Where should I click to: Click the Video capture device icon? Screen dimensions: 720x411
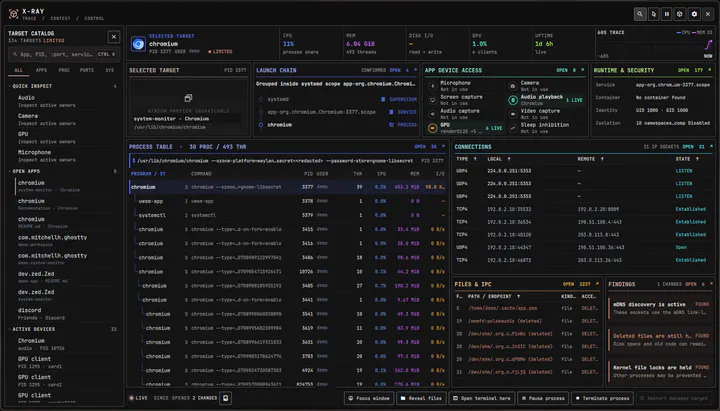point(513,114)
